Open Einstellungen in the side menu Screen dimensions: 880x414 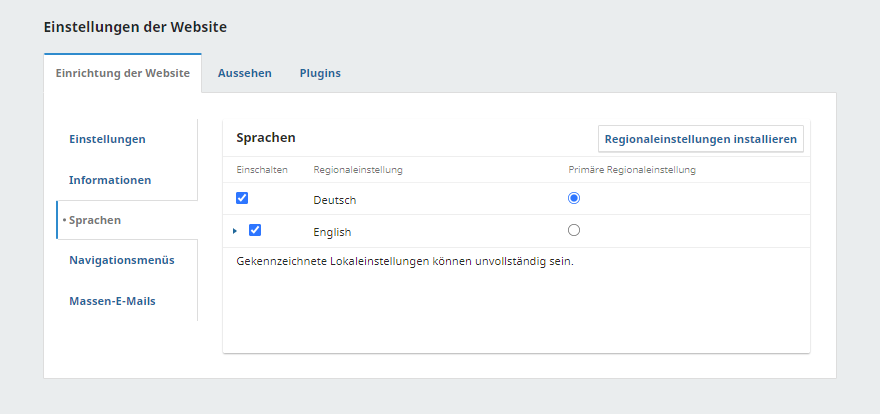point(107,139)
